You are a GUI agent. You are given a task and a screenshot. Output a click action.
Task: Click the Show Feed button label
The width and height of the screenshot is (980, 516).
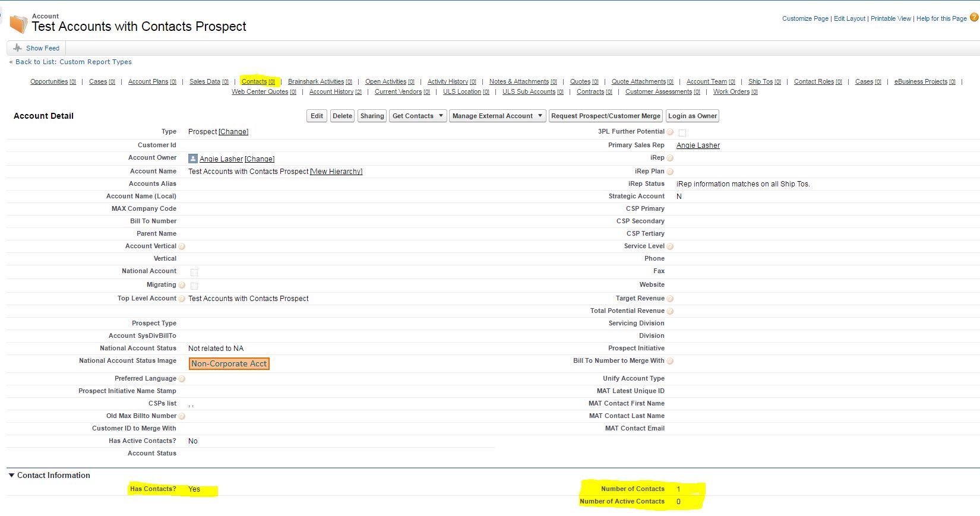[43, 48]
